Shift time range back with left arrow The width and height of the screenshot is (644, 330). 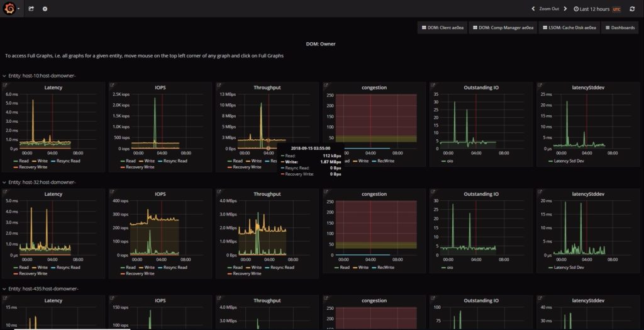533,9
